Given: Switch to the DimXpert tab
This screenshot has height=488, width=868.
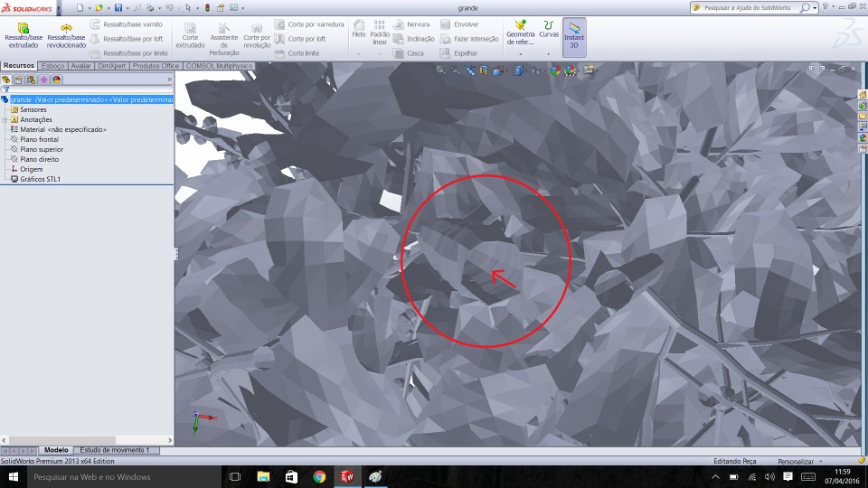Looking at the screenshot, I should coord(112,66).
